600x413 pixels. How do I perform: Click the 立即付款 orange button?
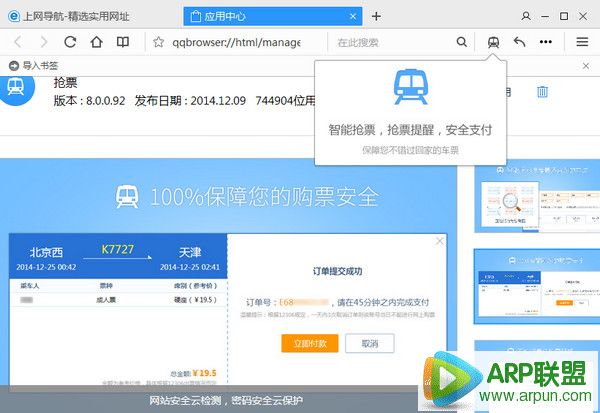click(309, 343)
